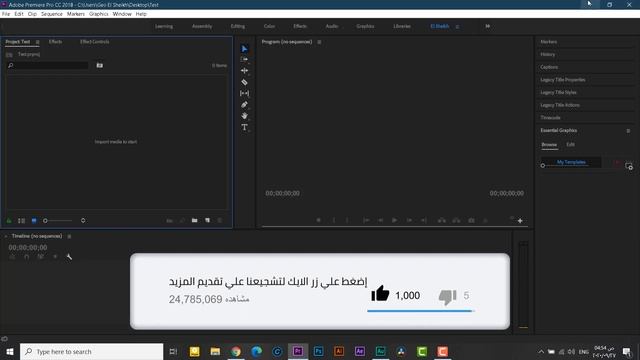
Task: Open the Sequence menu
Action: pyautogui.click(x=52, y=14)
